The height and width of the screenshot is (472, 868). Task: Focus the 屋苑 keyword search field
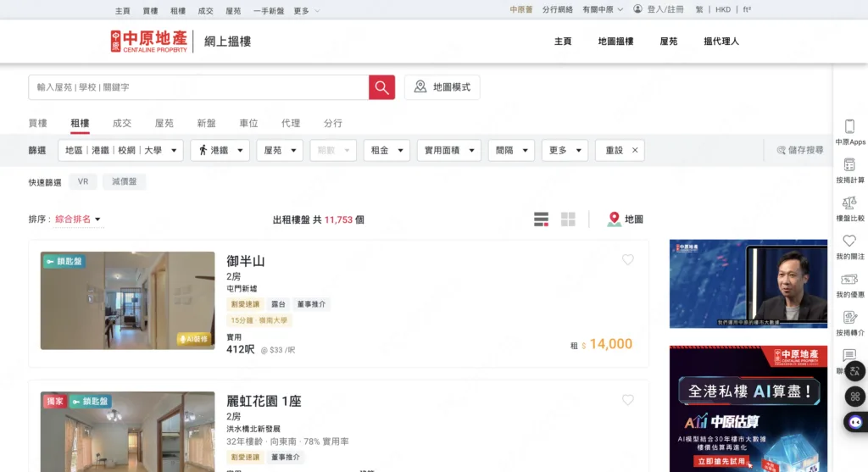click(x=198, y=87)
